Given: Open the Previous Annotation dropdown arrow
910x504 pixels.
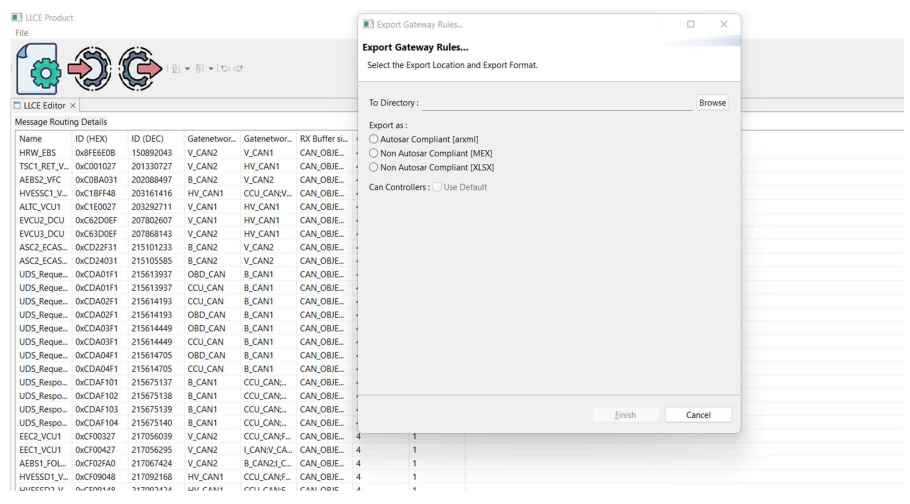Looking at the screenshot, I should [x=211, y=69].
